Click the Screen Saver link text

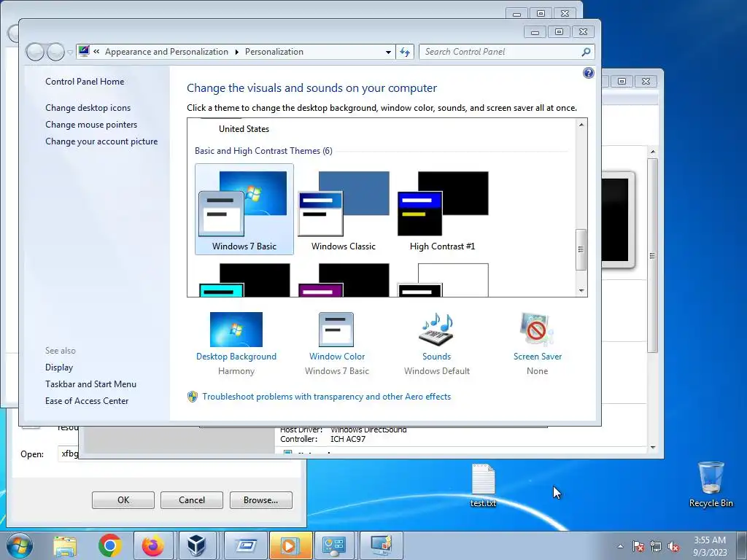(538, 356)
